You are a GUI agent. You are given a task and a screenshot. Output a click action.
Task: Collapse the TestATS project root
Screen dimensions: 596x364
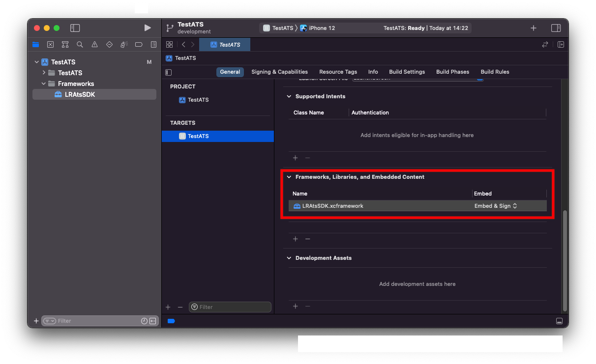[x=36, y=62]
